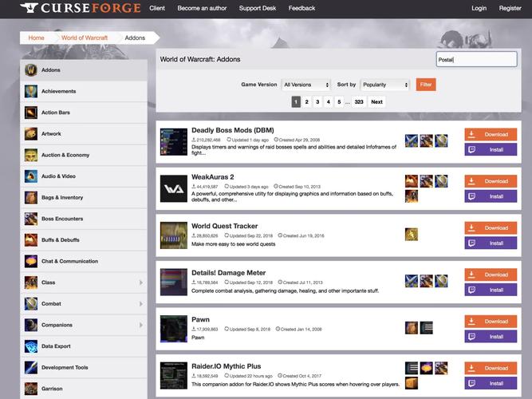Image resolution: width=532 pixels, height=399 pixels.
Task: Open the Bags & Inventory category icon
Action: [31, 197]
